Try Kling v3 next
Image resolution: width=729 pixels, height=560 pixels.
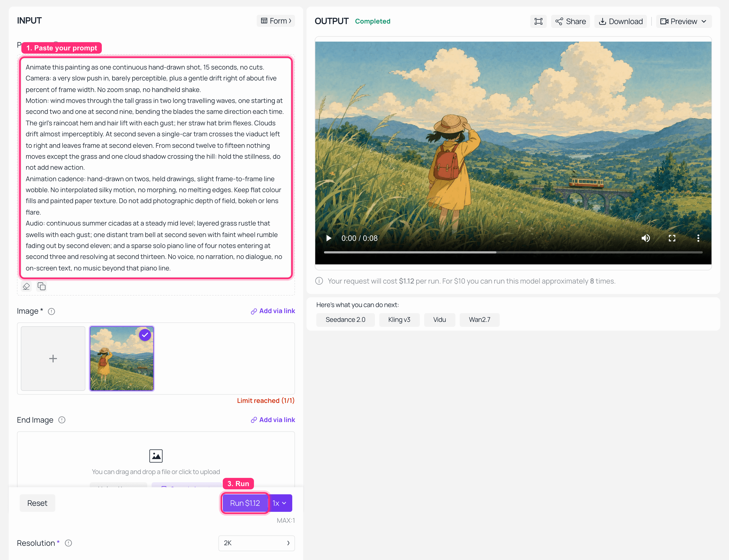coord(399,320)
